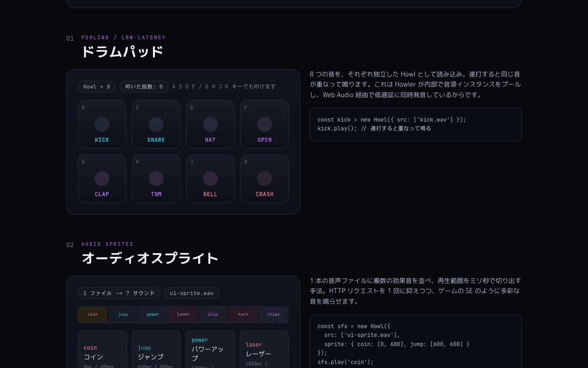
Task: Play the laser レーザー sprite card
Action: point(265,349)
